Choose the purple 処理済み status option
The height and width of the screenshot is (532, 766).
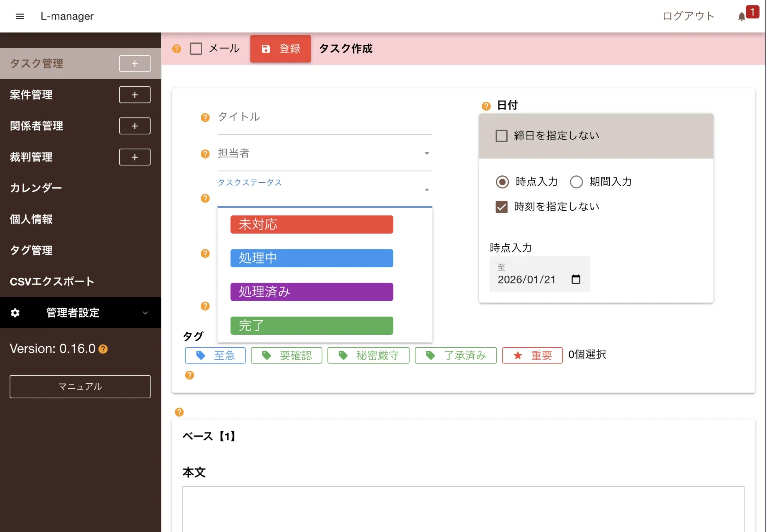point(311,292)
